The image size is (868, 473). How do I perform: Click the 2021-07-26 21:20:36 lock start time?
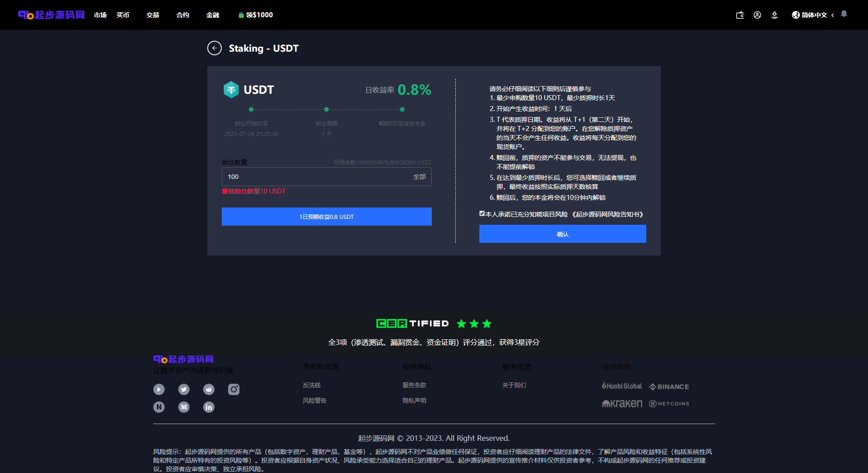(x=251, y=134)
